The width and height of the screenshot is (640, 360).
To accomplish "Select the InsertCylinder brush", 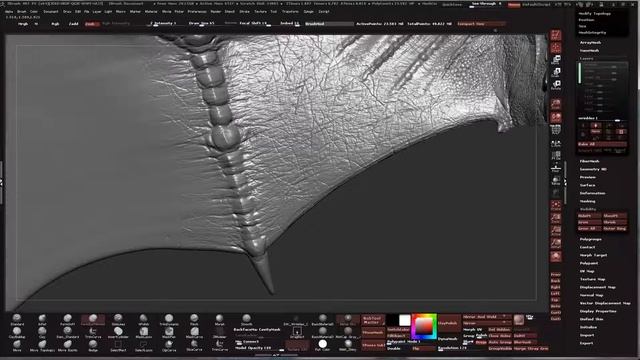I will pos(118,333).
